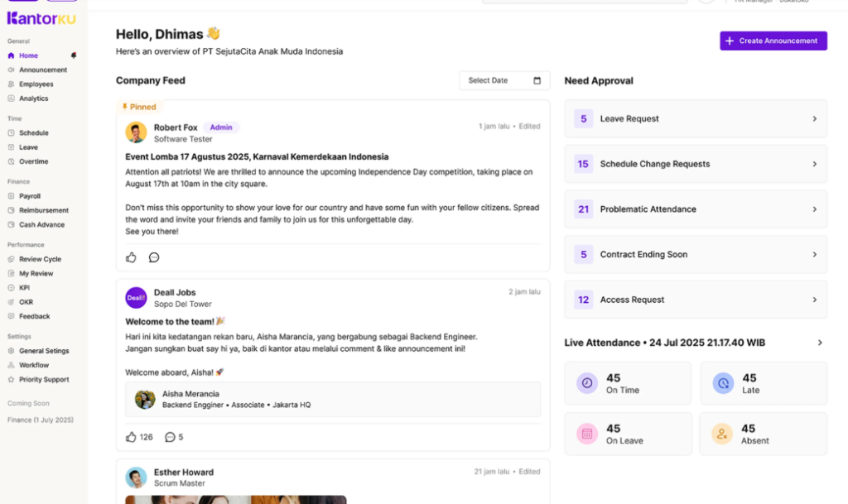Viewport: 848px width, 504px height.
Task: Like the Deall Jobs welcome post
Action: pyautogui.click(x=131, y=436)
